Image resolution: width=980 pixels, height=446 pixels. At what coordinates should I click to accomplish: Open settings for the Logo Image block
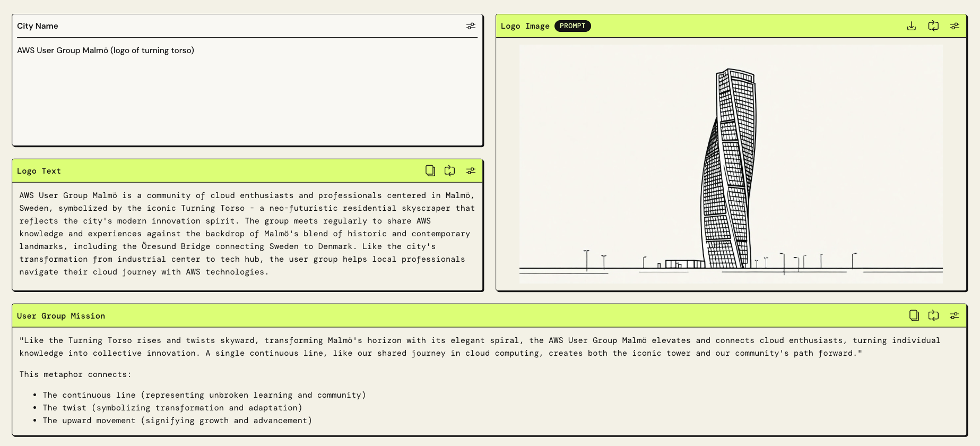955,26
